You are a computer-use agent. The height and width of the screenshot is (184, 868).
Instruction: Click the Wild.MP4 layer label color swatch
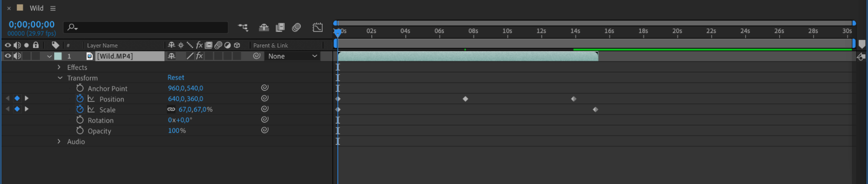(x=58, y=56)
